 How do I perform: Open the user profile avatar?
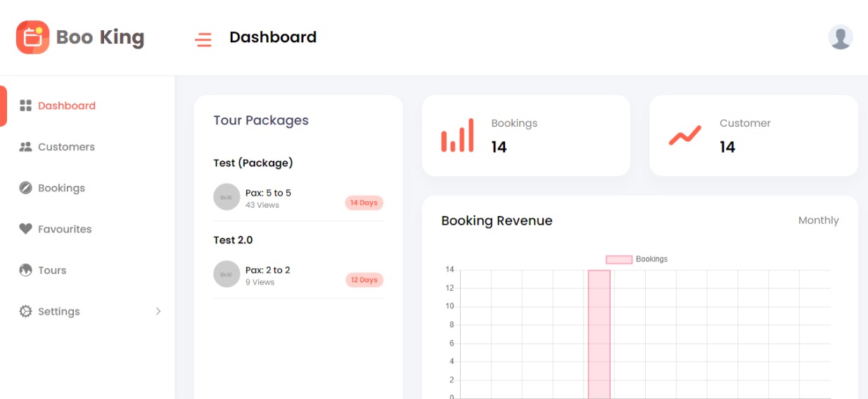(840, 37)
